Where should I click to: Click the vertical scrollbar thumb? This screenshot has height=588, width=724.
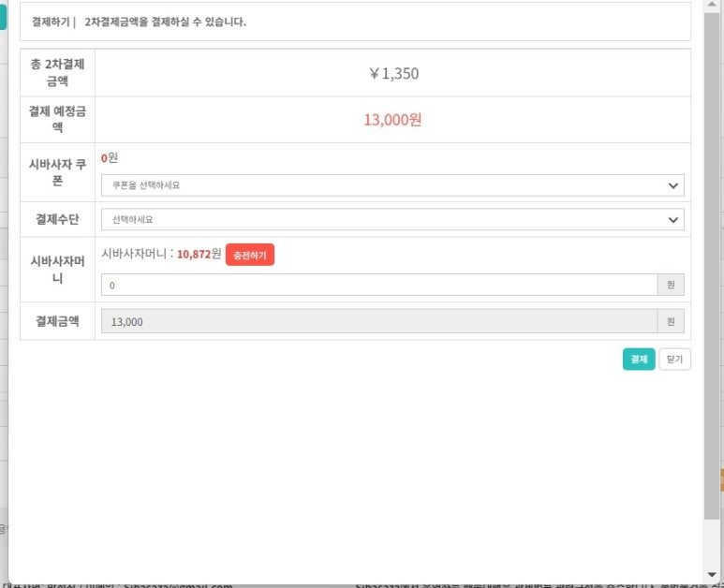point(712,265)
